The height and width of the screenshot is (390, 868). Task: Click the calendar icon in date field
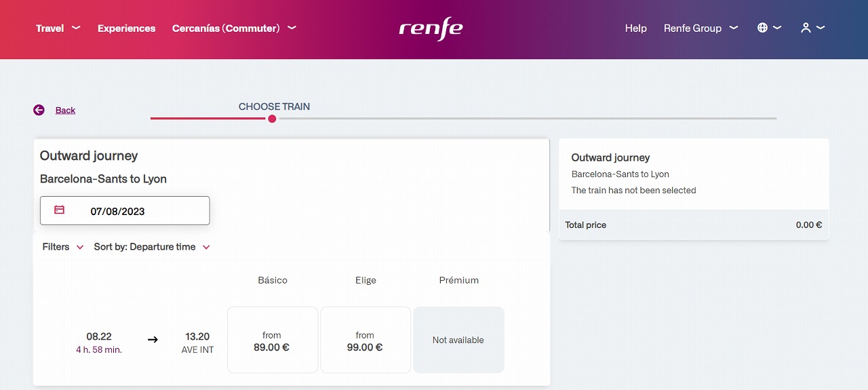pos(59,210)
